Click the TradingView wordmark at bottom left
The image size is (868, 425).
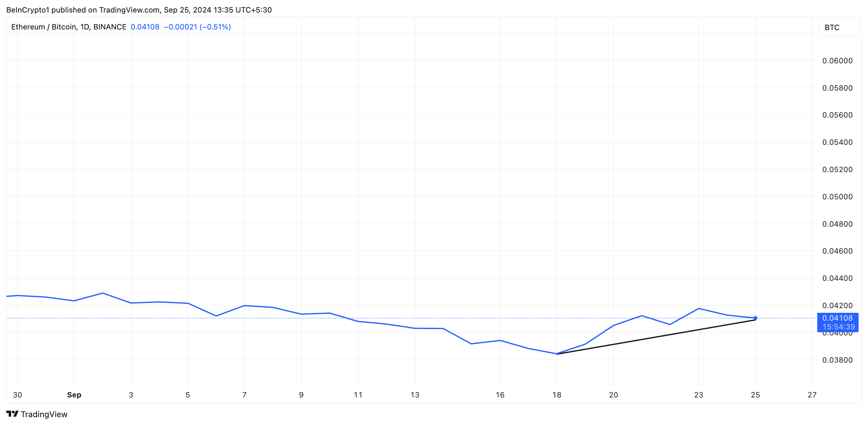(44, 414)
